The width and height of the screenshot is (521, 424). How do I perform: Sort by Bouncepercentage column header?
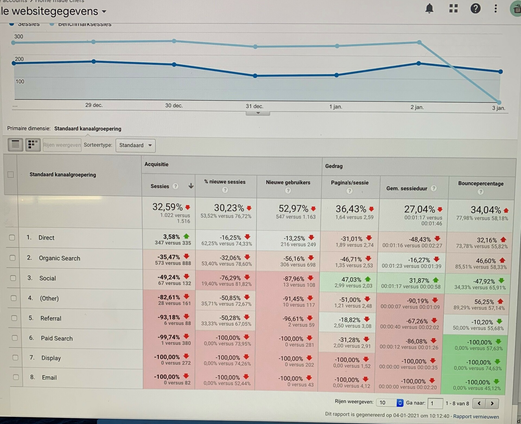[481, 184]
